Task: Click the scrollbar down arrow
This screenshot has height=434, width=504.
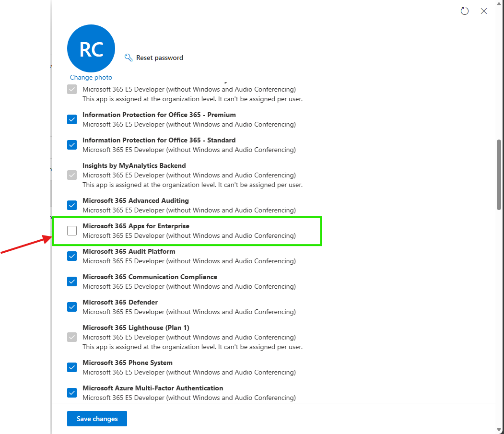Action: coord(499,430)
